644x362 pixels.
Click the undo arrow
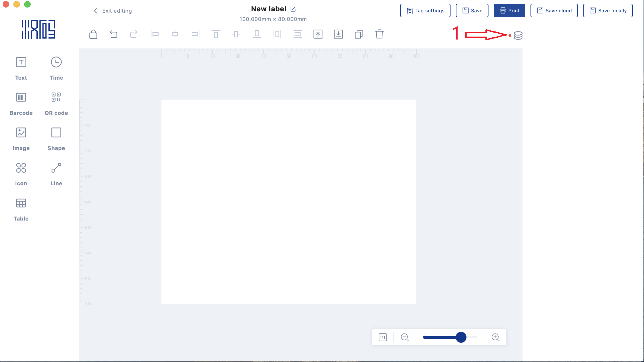coord(113,34)
